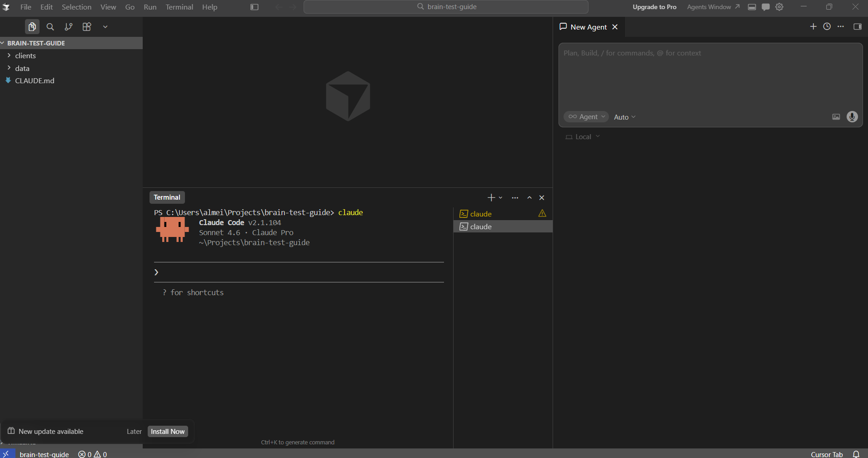Select the highlighted second claude terminal
868x458 pixels.
[503, 226]
